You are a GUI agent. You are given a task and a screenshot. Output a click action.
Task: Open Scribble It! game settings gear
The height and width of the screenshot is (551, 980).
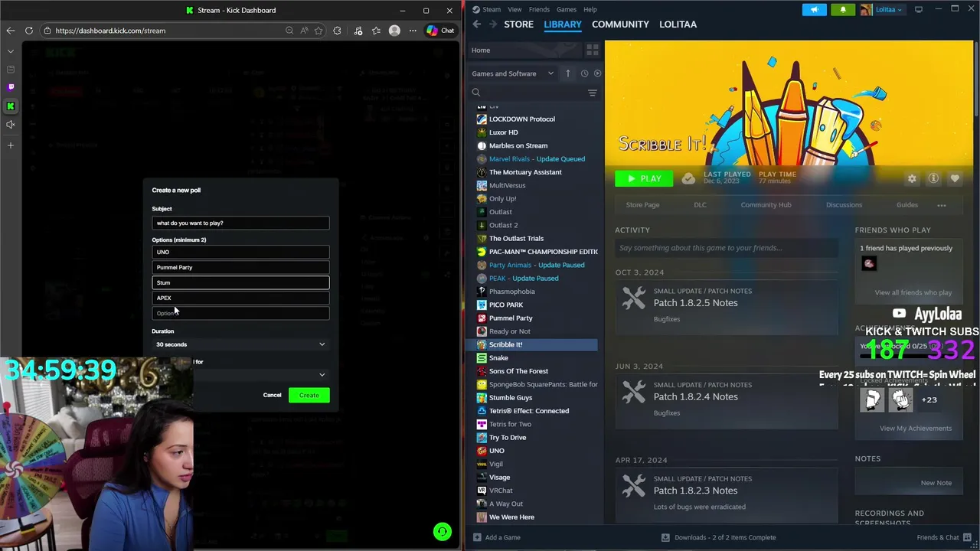[912, 178]
